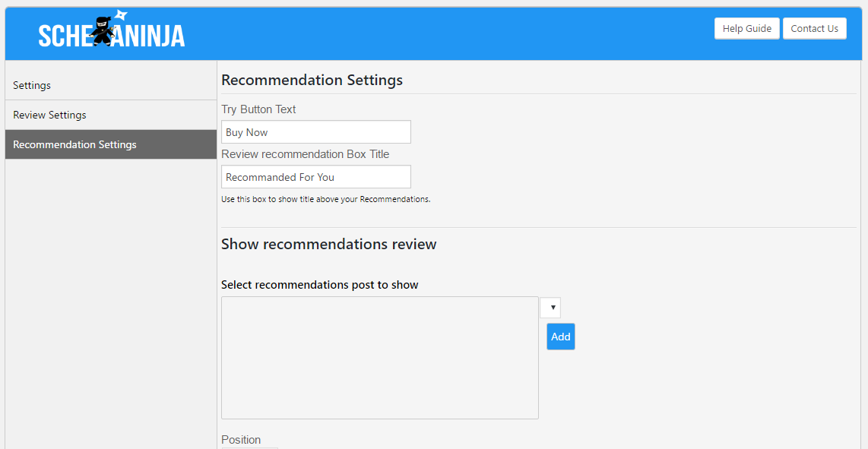Click the helper text under the title field

325,200
